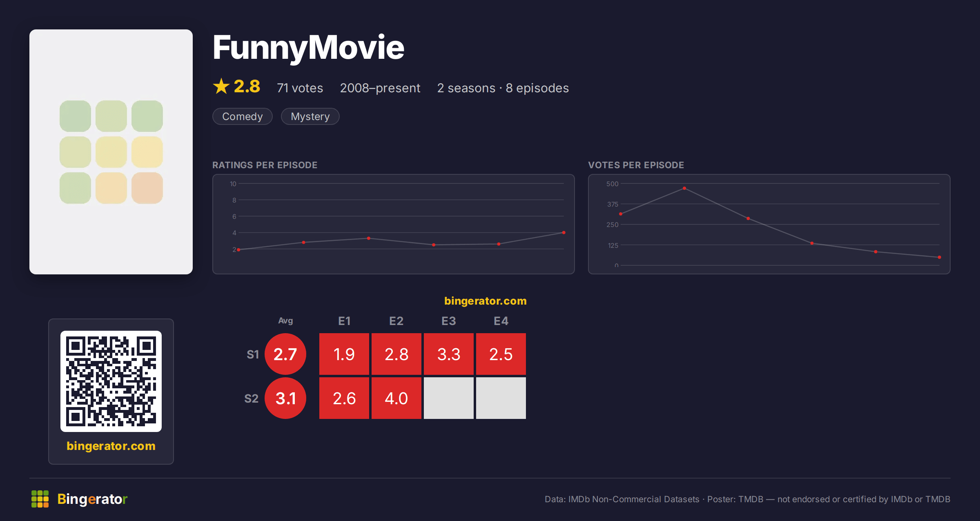
Task: Click the last point on ratings chart
Action: [564, 233]
